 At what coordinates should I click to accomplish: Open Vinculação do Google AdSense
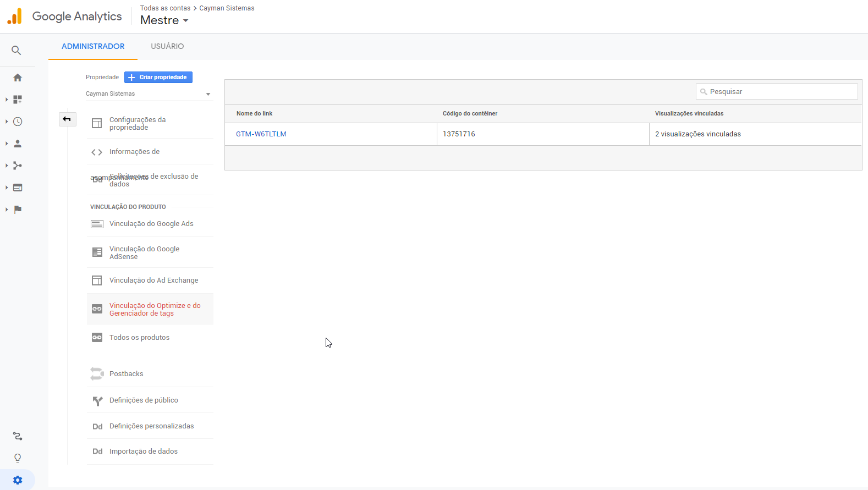click(x=150, y=252)
